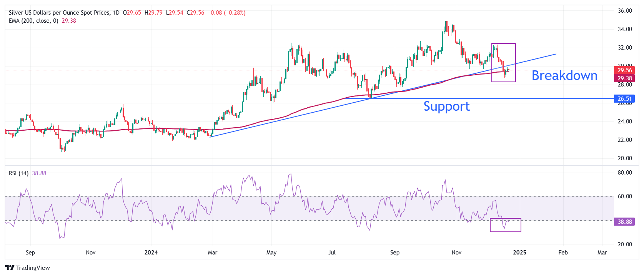Click the Jul label on time axis
644x276 pixels.
[x=332, y=253]
